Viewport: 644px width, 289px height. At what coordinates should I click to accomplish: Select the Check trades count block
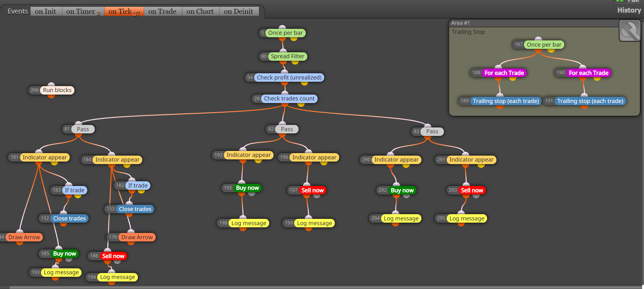(x=289, y=99)
